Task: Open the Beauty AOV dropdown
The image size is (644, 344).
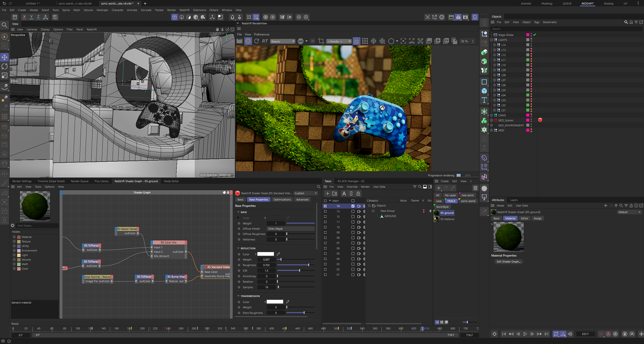Action: 282,41
